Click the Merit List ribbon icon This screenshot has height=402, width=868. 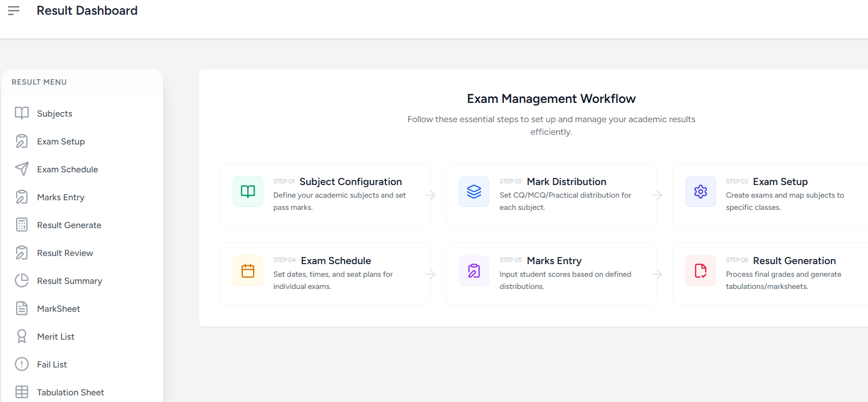coord(22,336)
